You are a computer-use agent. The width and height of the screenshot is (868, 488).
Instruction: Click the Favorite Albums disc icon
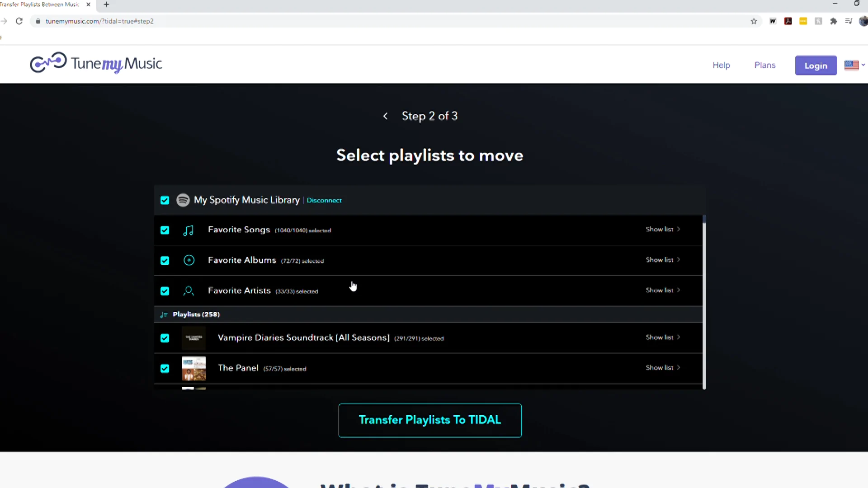[189, 260]
